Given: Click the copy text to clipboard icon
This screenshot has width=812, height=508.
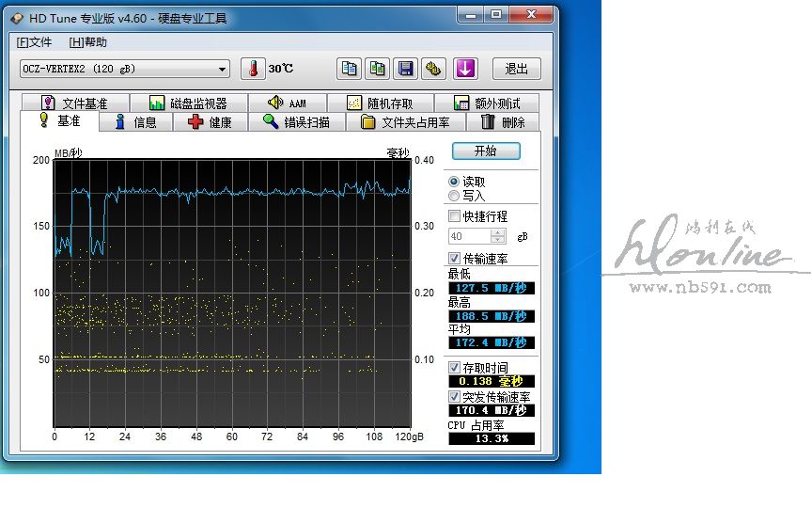Looking at the screenshot, I should 349,69.
